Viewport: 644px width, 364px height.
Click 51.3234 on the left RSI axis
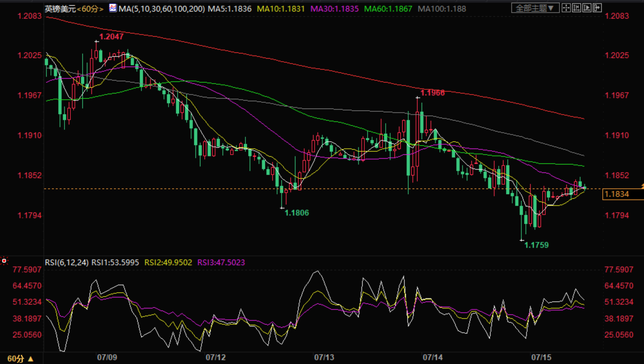point(27,302)
